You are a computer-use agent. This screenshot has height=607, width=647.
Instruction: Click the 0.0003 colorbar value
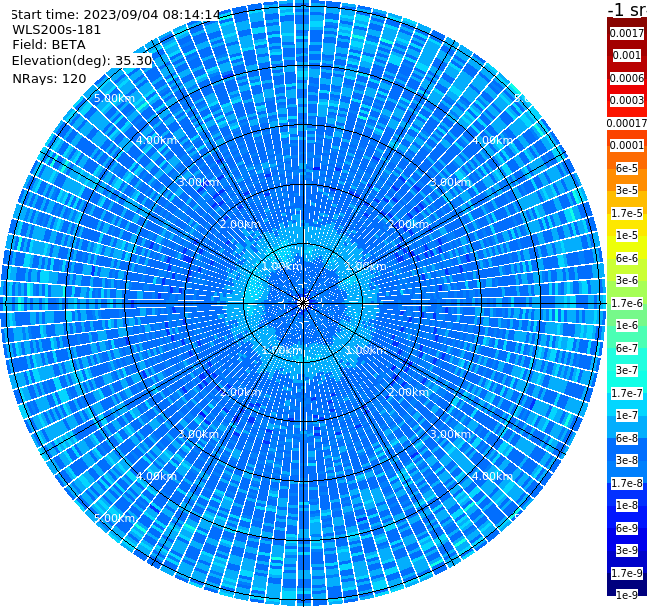click(627, 100)
